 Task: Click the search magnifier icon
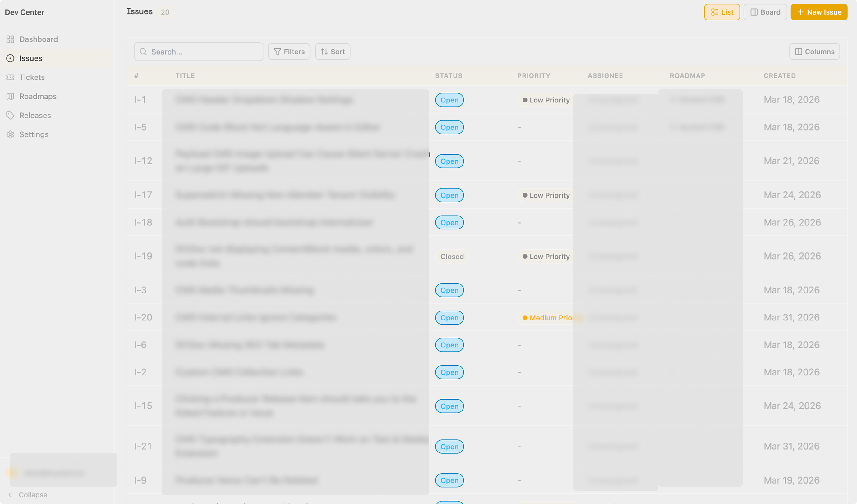tap(143, 52)
